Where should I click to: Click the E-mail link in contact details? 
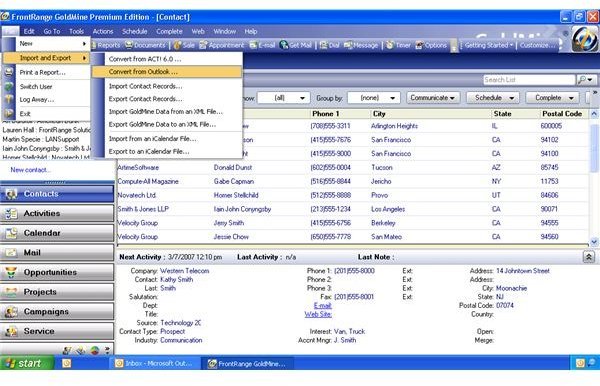coord(323,305)
